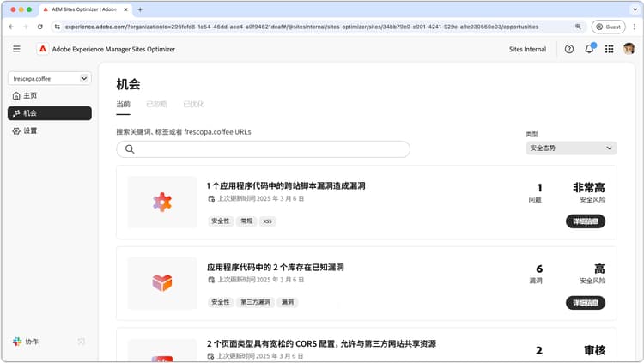This screenshot has height=363, width=644.
Task: Open the title '1 个应用程序代码中的跨站脚本漏洞造成漏洞'
Action: pyautogui.click(x=286, y=186)
